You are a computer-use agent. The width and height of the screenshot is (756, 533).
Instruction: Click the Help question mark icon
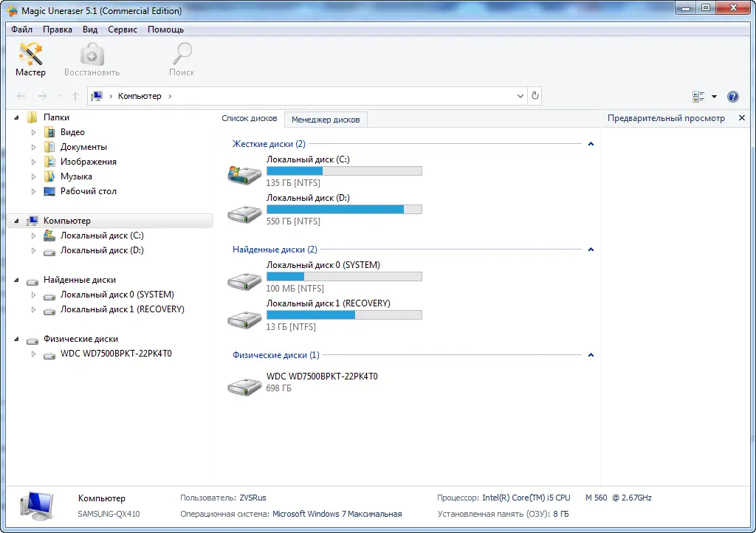[732, 96]
